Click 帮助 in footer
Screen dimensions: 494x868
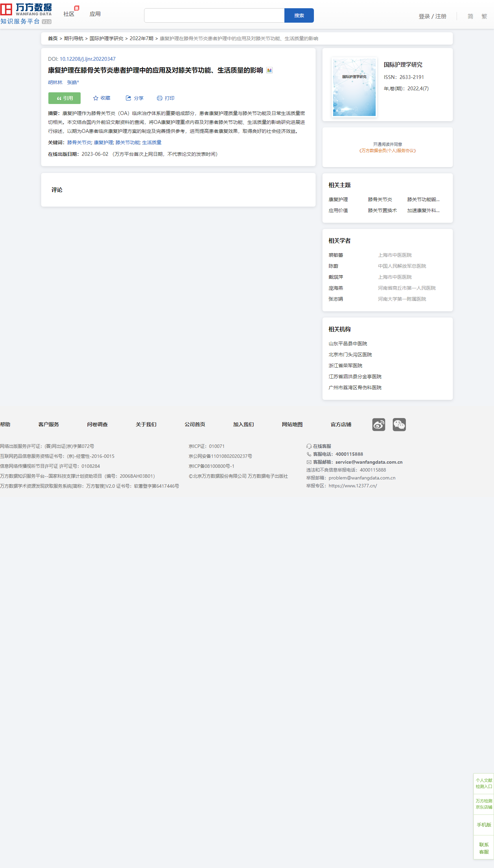(x=5, y=425)
